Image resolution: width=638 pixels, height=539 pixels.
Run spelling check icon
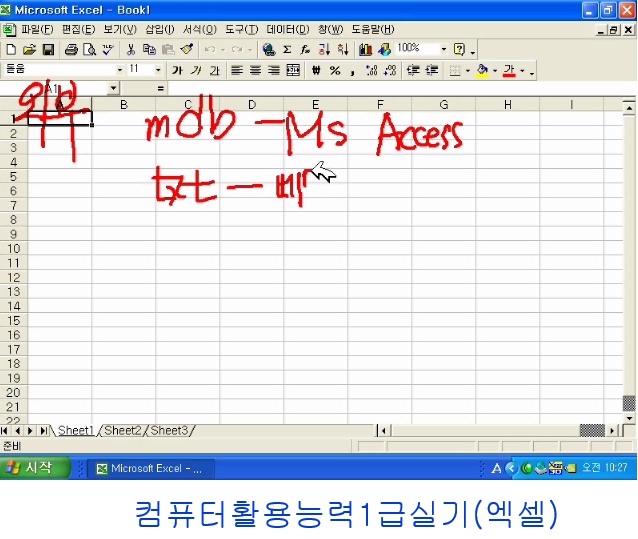(108, 50)
